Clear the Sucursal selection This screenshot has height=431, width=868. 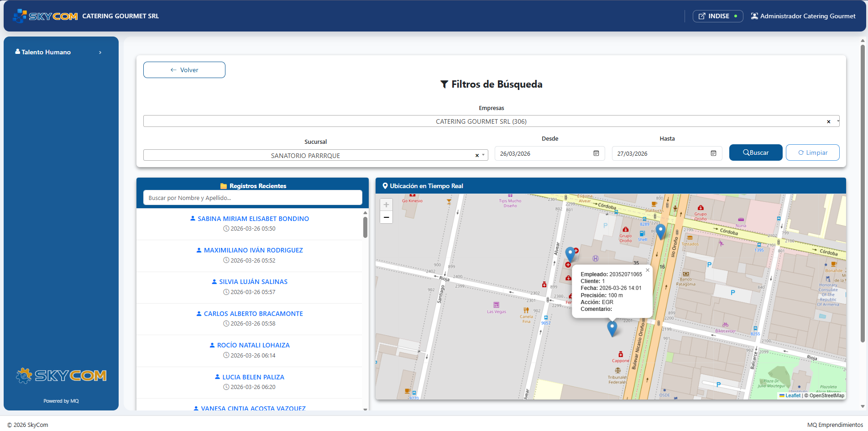(477, 156)
